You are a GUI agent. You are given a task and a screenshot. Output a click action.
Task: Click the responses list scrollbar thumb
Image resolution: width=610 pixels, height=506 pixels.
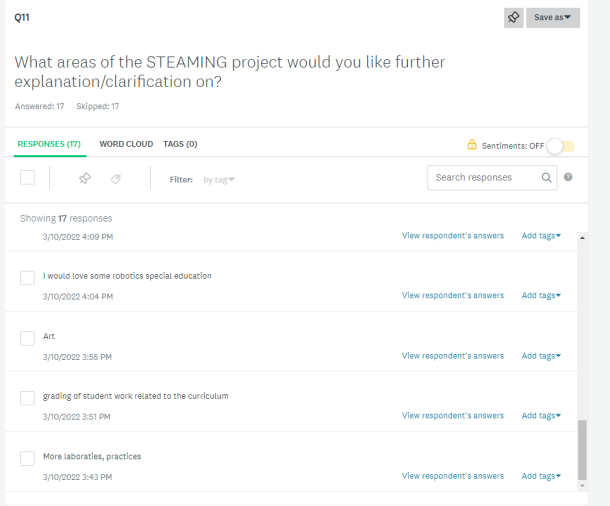pyautogui.click(x=582, y=450)
